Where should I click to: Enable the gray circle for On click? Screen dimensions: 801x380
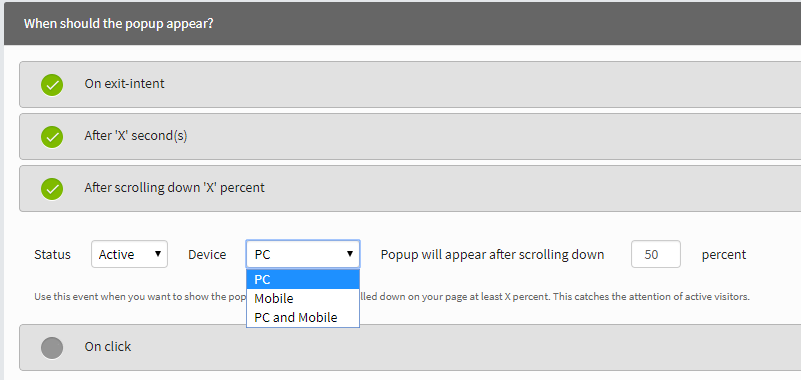(x=52, y=348)
